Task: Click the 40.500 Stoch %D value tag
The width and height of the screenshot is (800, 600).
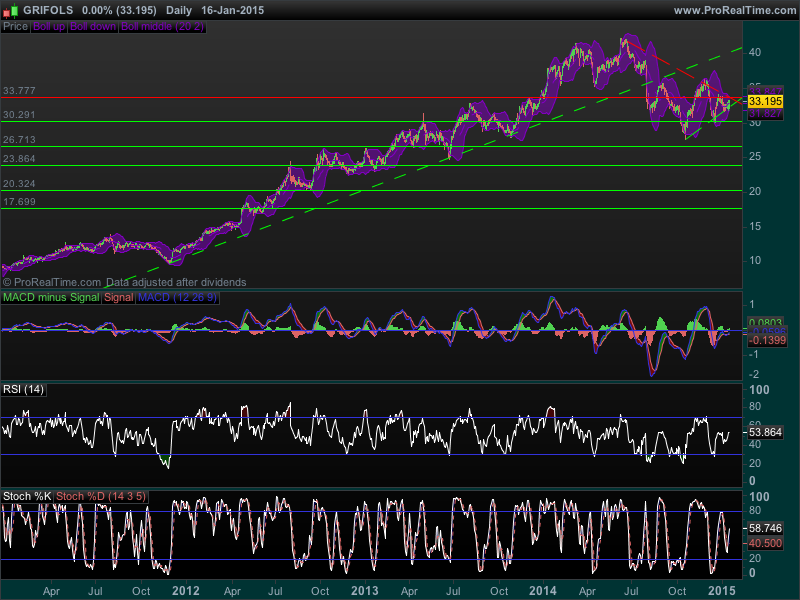Action: click(x=765, y=543)
